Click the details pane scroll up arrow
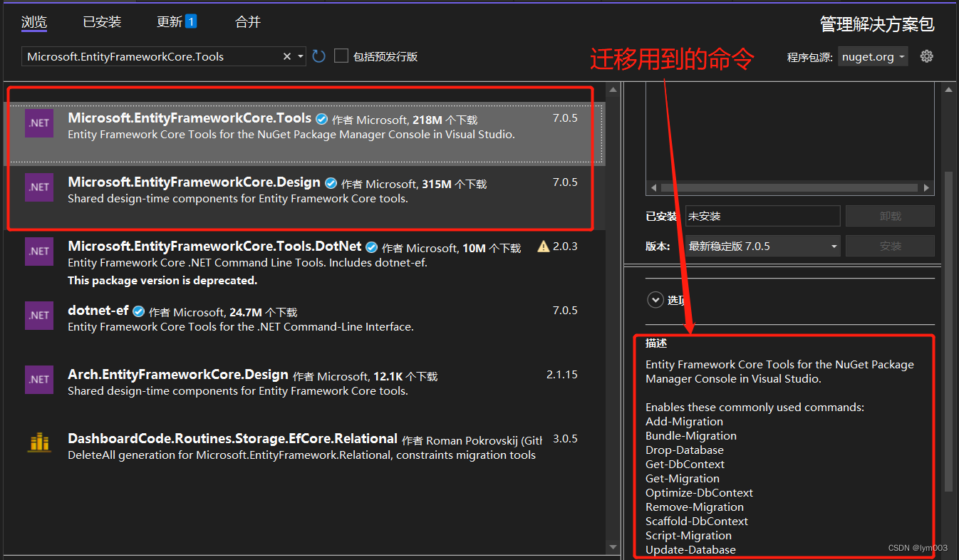Screen dimensions: 959x560 [x=948, y=89]
